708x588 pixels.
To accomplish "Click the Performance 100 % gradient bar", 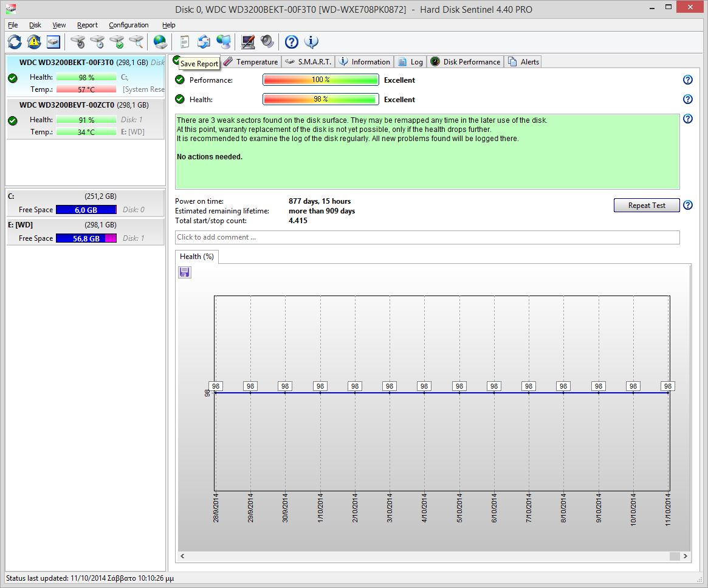I will tap(321, 80).
